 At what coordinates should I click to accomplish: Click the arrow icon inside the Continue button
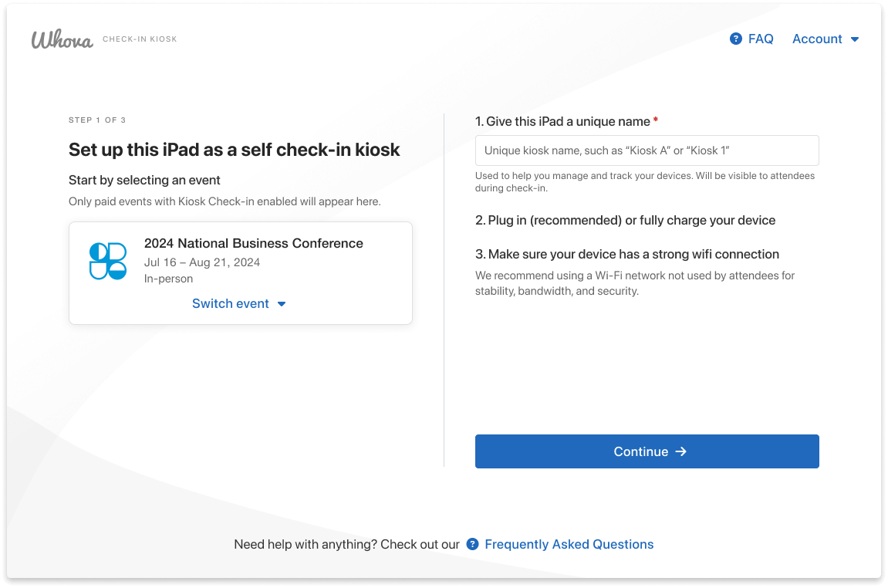682,451
